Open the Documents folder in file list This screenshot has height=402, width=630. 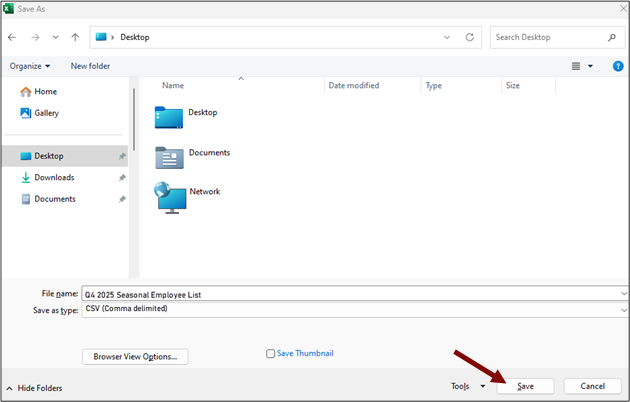pos(170,155)
